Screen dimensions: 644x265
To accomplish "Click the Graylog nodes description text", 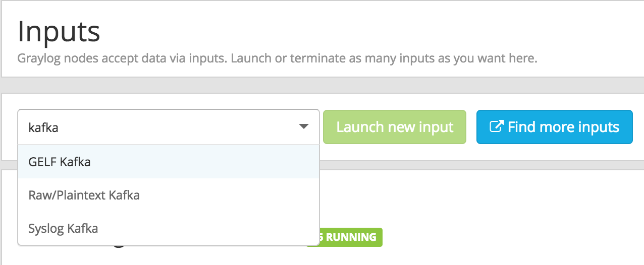I will (278, 58).
